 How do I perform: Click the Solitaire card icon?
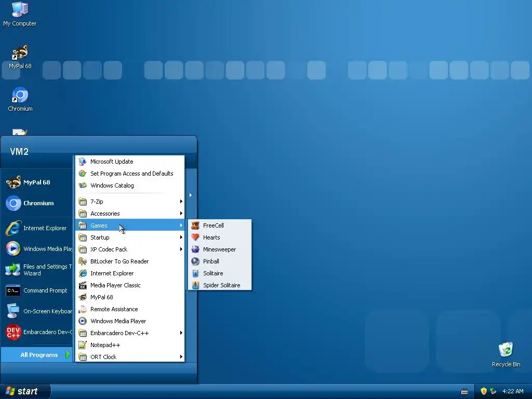pos(195,273)
